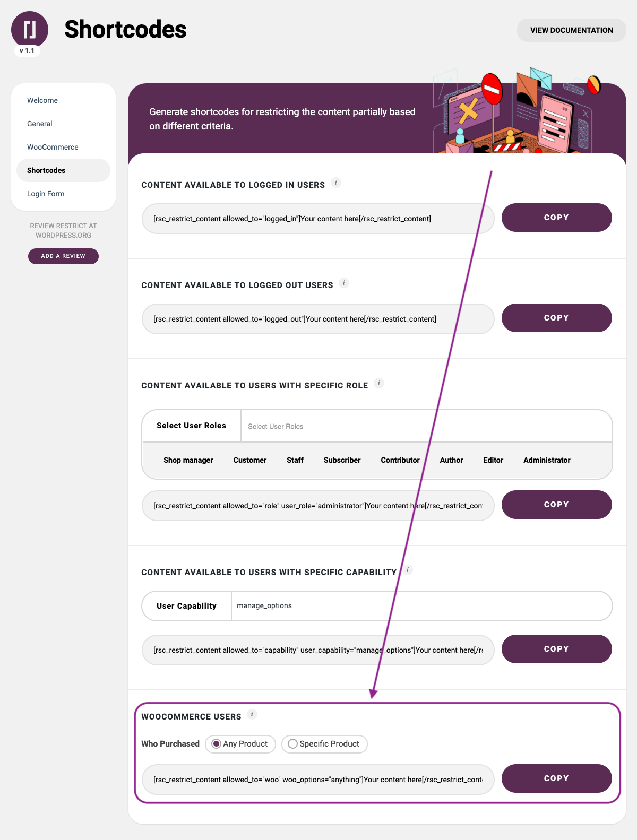The height and width of the screenshot is (840, 637).
Task: Select the Specific Product radio option
Action: coord(292,744)
